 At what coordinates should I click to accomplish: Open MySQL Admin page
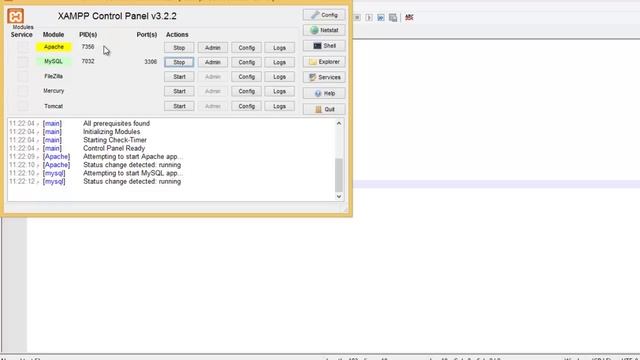(x=213, y=62)
